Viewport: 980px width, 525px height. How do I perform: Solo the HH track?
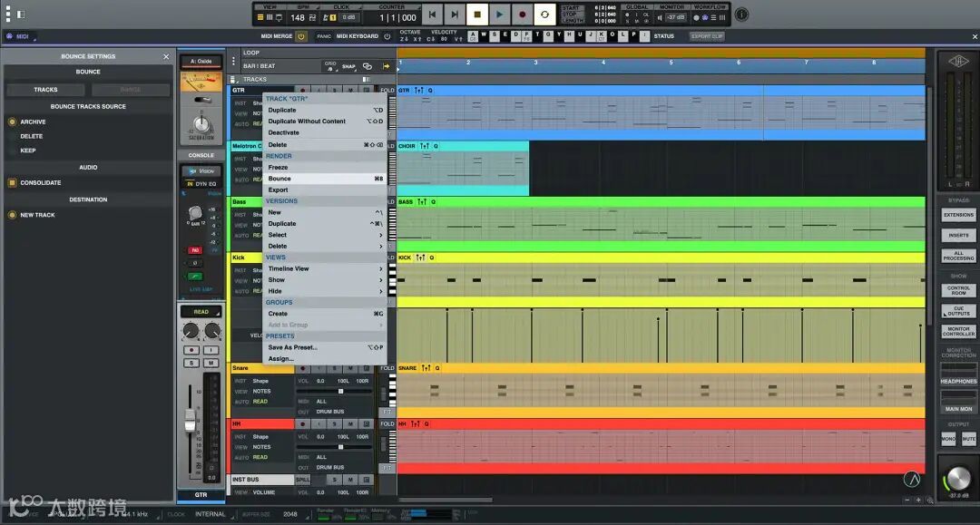pyautogui.click(x=334, y=423)
